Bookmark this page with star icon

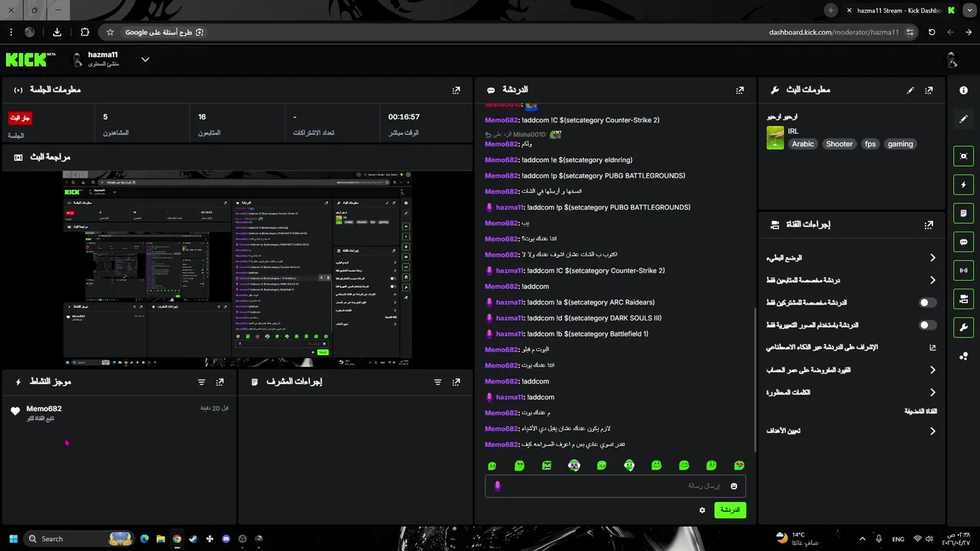point(109,32)
